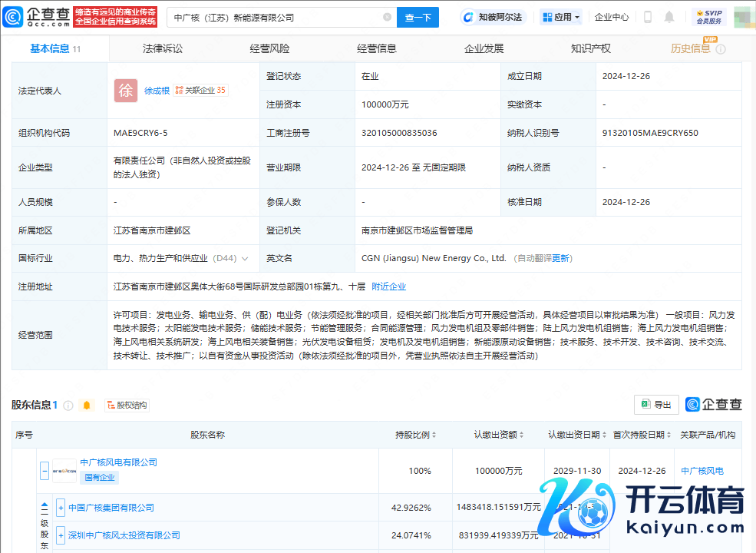The image size is (756, 553).
Task: Click the SVIP 会员服务 badge
Action: [x=708, y=17]
